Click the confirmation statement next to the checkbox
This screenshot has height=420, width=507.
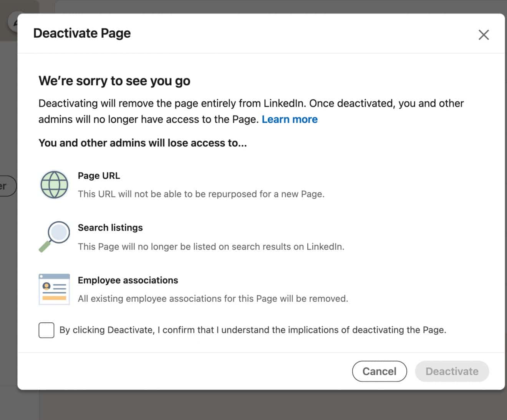pyautogui.click(x=253, y=330)
